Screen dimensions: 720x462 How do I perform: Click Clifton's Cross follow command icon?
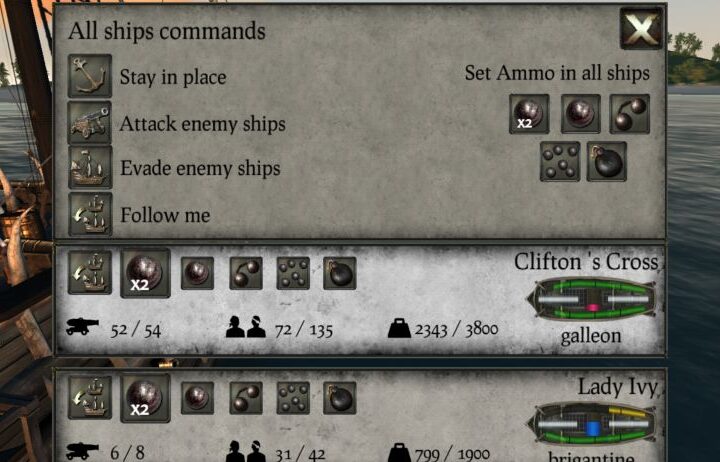click(x=90, y=272)
